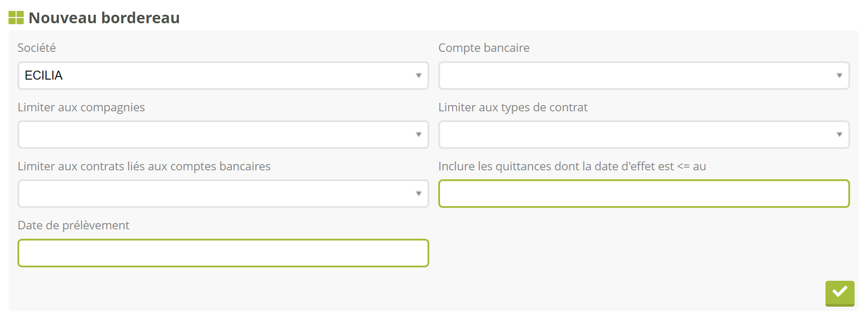Open the Limiter aux compagnies dropdown
This screenshot has width=868, height=321.
coord(223,135)
